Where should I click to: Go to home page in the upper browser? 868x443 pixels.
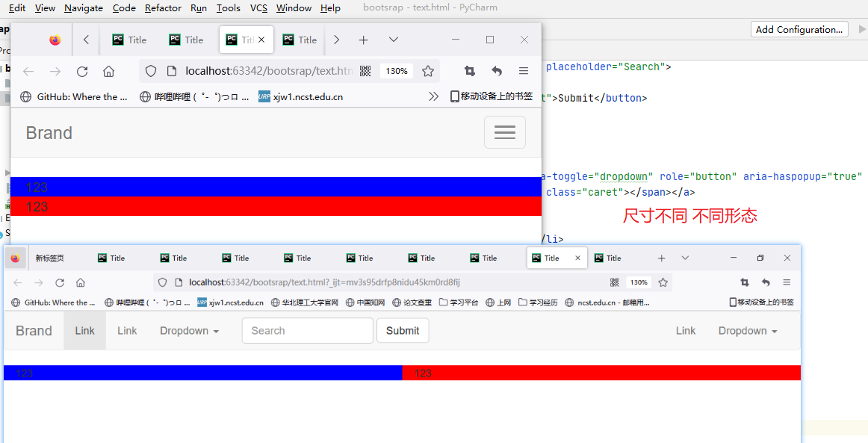(x=109, y=71)
